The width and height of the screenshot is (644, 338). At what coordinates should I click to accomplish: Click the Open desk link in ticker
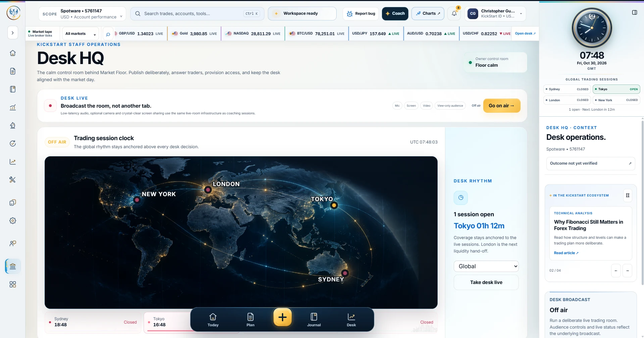tap(525, 34)
